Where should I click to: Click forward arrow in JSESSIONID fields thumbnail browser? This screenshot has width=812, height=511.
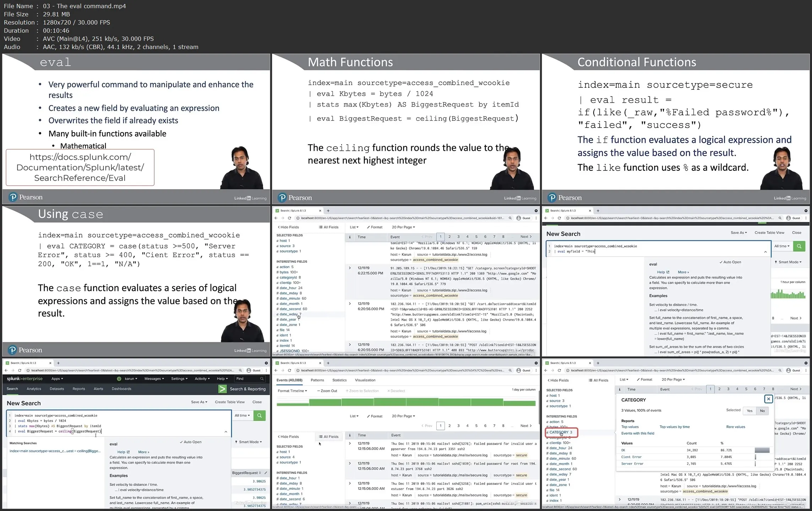pos(283,218)
